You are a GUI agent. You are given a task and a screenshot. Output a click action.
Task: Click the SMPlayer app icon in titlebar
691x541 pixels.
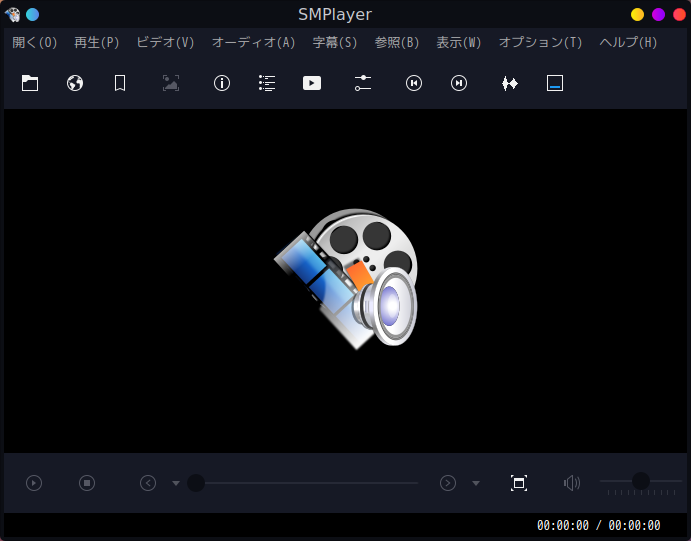pos(12,15)
